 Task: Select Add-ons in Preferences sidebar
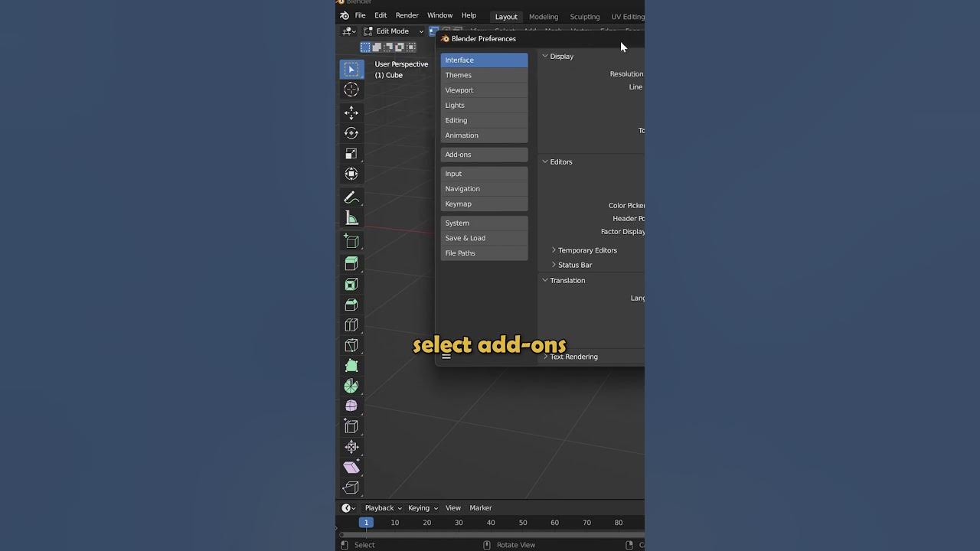pos(484,155)
